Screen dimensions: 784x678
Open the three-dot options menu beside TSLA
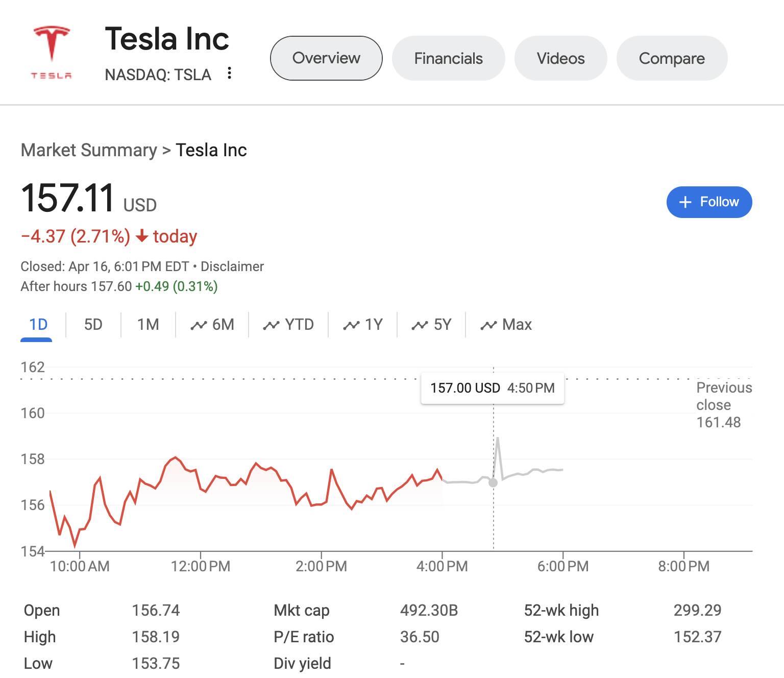tap(230, 74)
